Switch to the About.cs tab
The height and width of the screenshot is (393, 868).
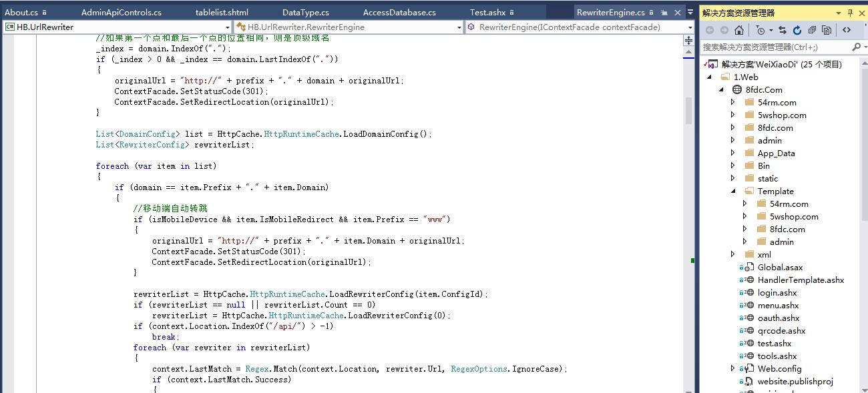21,12
